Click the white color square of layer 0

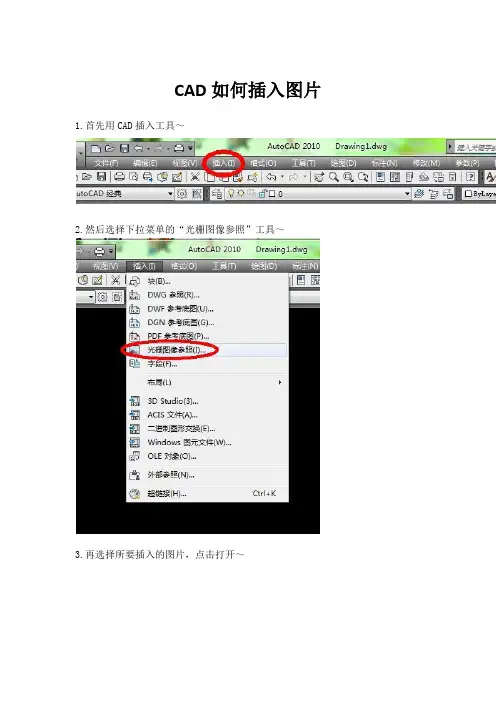coord(272,194)
